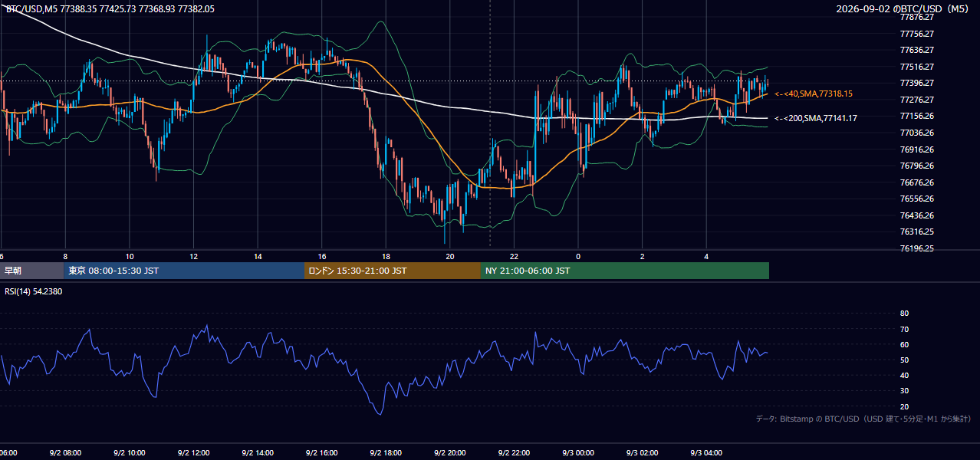Screen dimensions: 980x460
Task: Click the RSI scale value 70
Action: click(x=904, y=329)
